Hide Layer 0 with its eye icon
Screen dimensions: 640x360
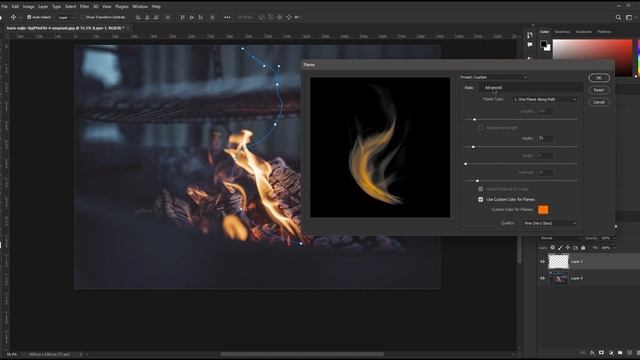tap(542, 278)
